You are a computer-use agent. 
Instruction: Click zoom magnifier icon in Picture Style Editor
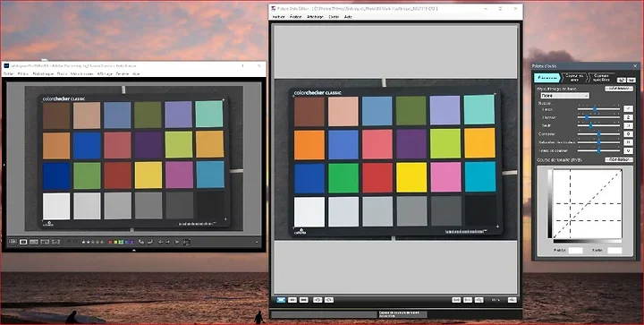479,300
